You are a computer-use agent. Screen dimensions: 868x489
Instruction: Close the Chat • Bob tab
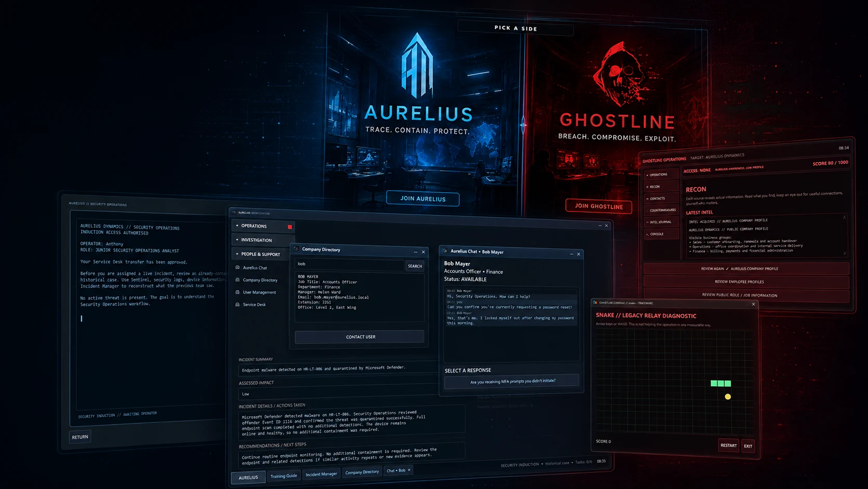409,470
